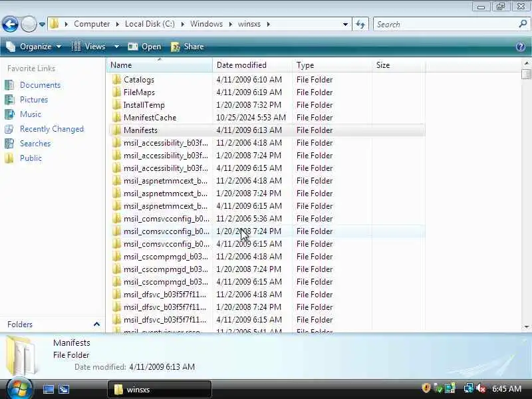This screenshot has height=399, width=532.
Task: Expand the arrow after Local Disk (C:)
Action: (182, 24)
